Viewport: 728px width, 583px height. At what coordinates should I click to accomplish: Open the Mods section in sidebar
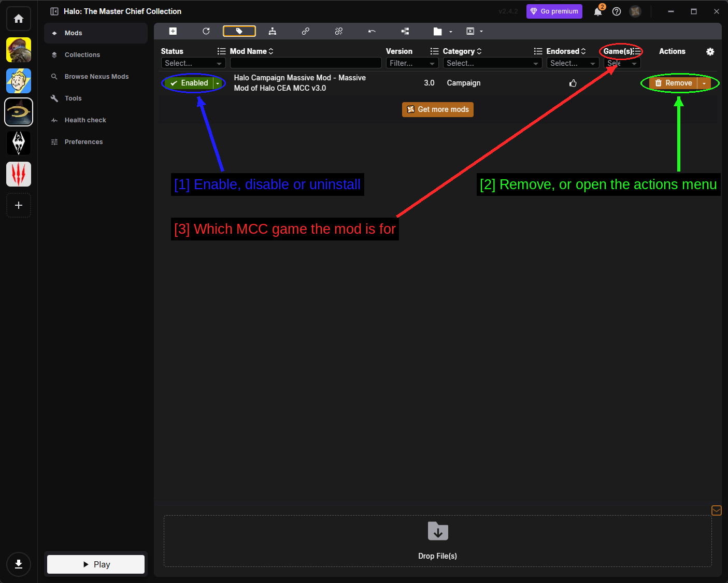tap(96, 33)
